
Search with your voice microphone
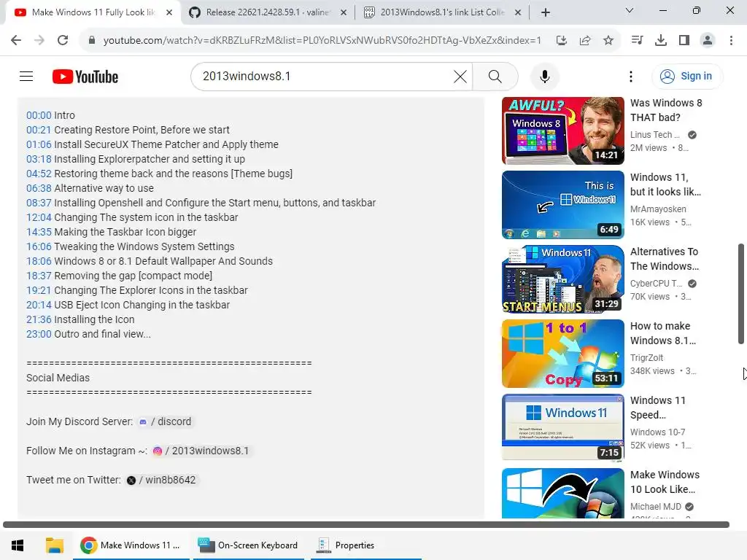point(544,76)
